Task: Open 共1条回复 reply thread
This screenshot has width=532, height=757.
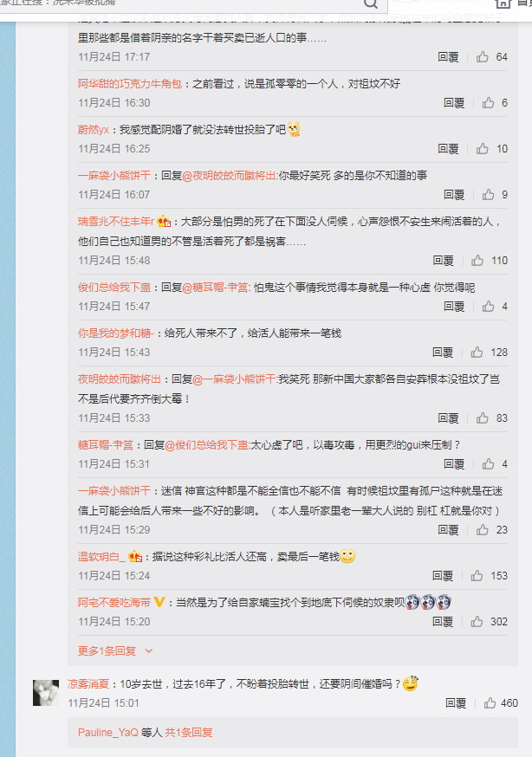Action: coord(189,733)
